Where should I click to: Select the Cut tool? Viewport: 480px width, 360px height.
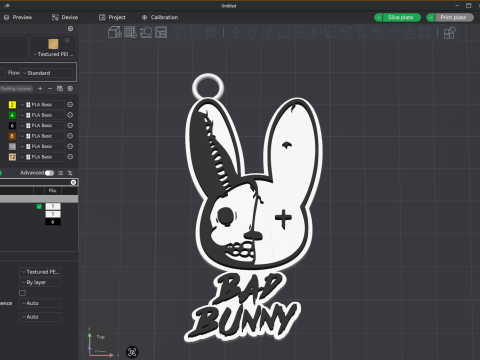tap(299, 33)
